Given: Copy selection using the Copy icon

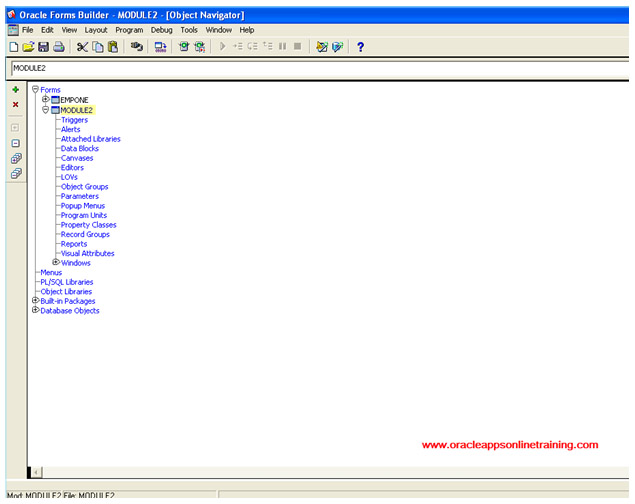Looking at the screenshot, I should point(98,47).
